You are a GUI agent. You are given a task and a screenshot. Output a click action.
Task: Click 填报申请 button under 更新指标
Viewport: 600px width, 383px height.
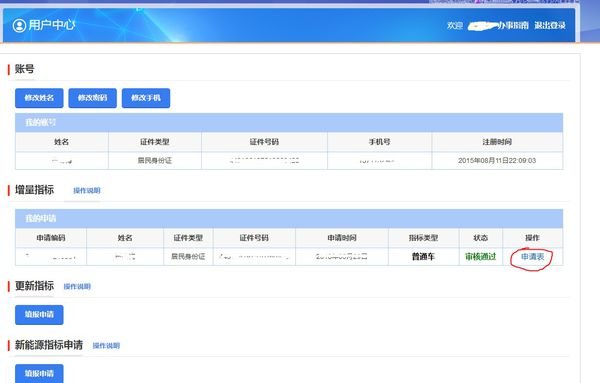coord(39,315)
